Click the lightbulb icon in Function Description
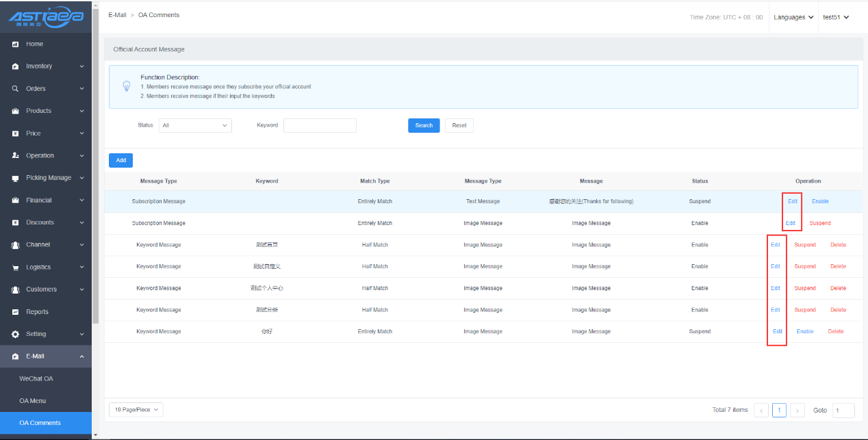 point(126,86)
